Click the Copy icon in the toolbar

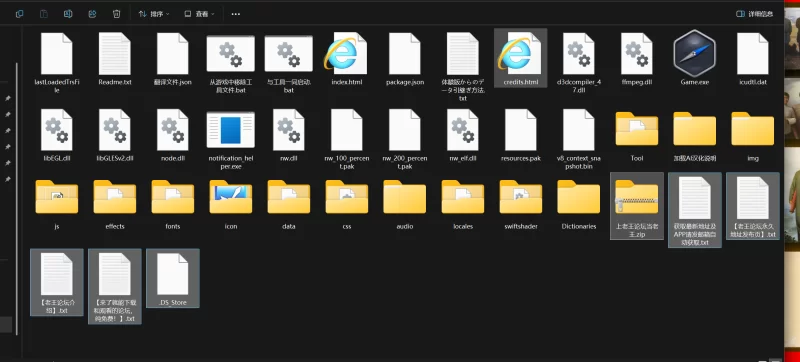tap(19, 14)
